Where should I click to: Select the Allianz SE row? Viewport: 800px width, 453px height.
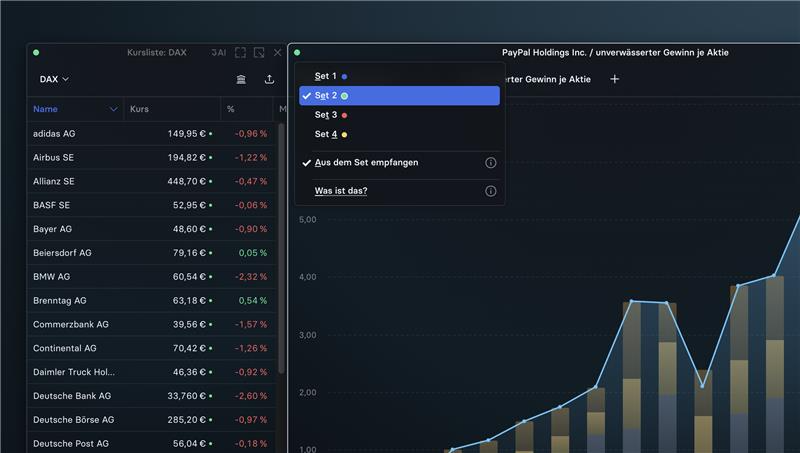(x=152, y=182)
